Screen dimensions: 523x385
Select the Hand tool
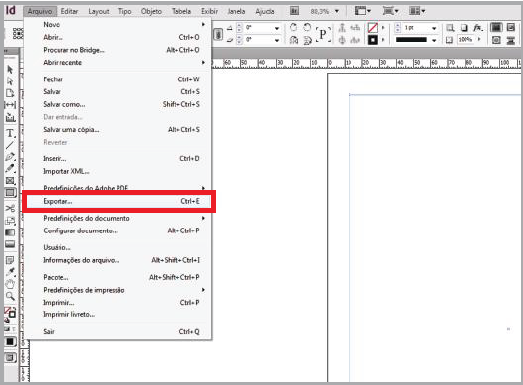click(10, 284)
